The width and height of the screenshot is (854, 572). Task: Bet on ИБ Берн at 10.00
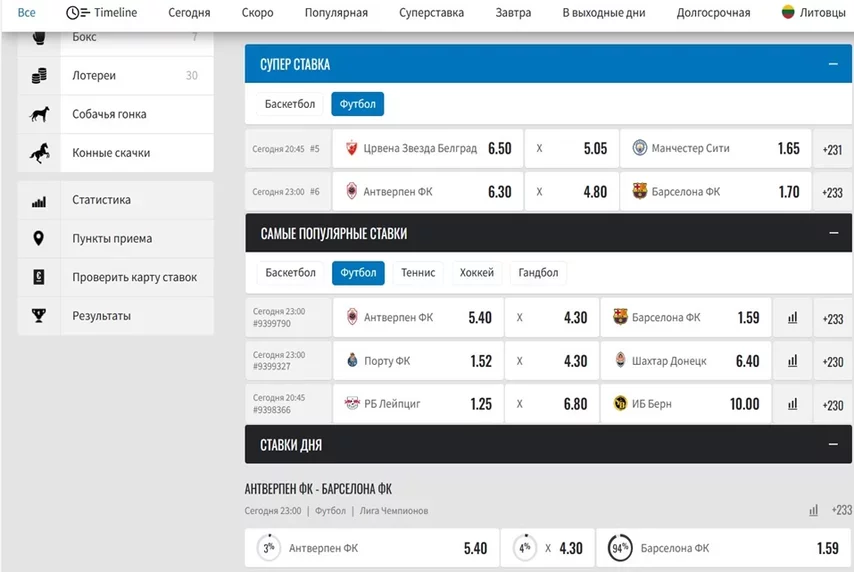[x=686, y=404]
